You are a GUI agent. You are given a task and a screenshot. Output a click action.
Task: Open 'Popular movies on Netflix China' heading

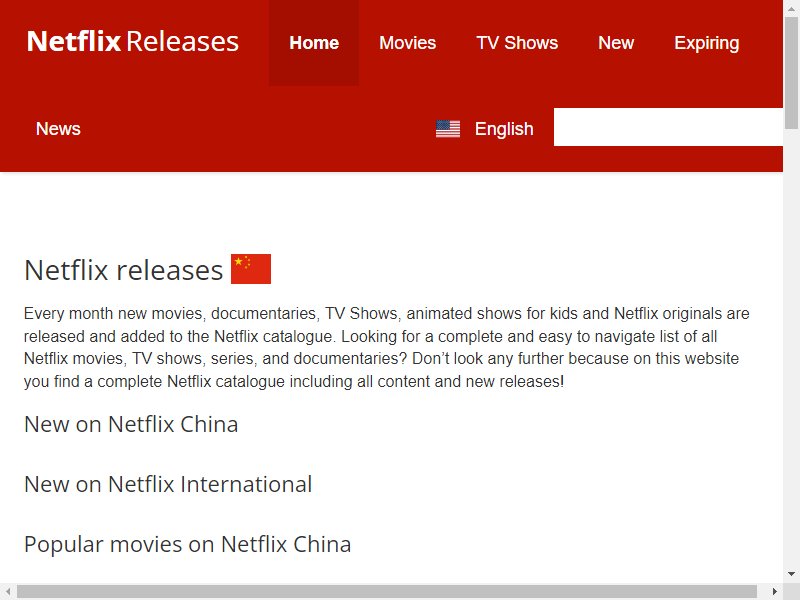[187, 544]
